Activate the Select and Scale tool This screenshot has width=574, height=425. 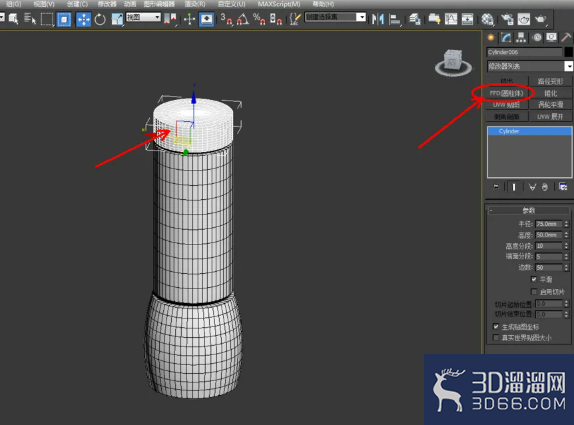coord(117,19)
